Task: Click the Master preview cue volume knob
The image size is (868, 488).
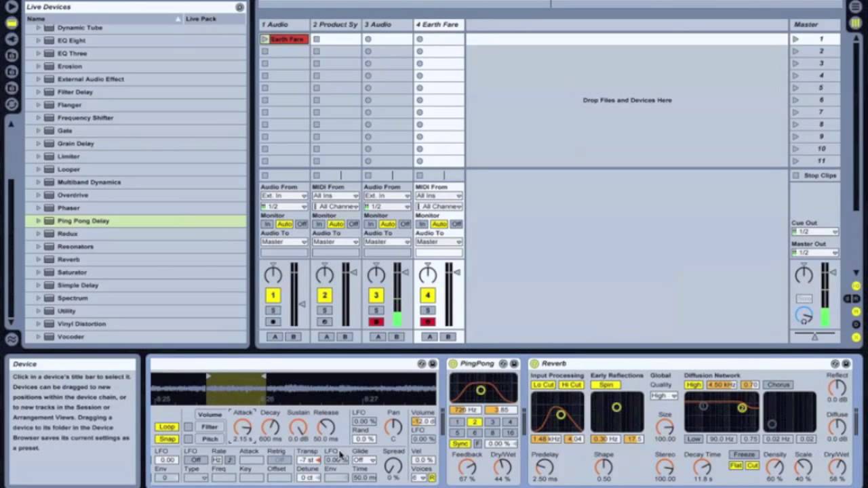Action: pos(804,315)
